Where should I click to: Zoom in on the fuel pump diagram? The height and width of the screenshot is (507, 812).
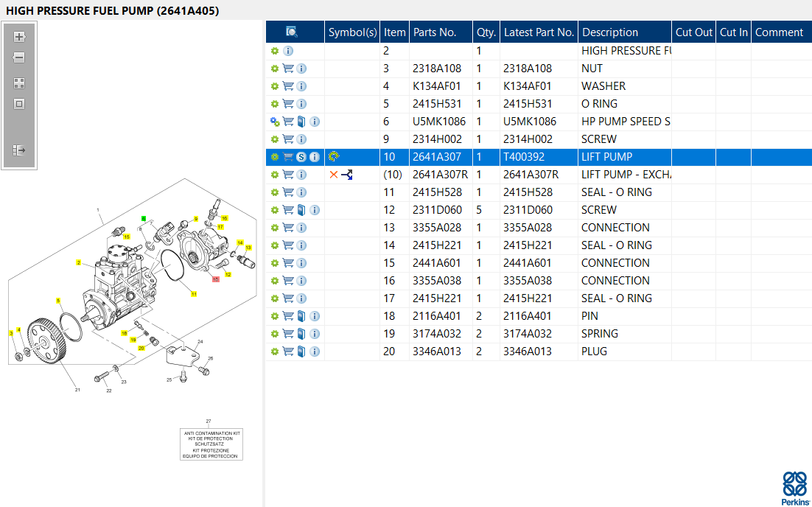[x=19, y=37]
